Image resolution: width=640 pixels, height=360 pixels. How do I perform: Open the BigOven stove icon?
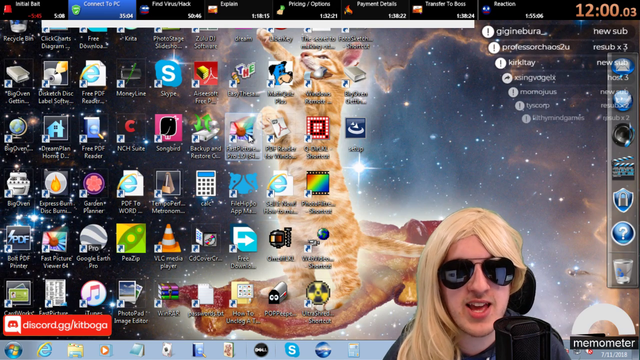point(18,188)
